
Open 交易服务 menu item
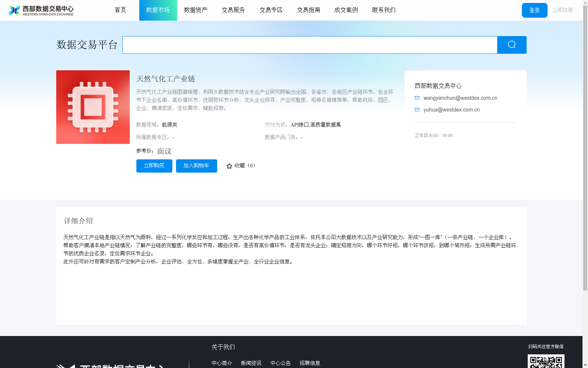pos(233,10)
